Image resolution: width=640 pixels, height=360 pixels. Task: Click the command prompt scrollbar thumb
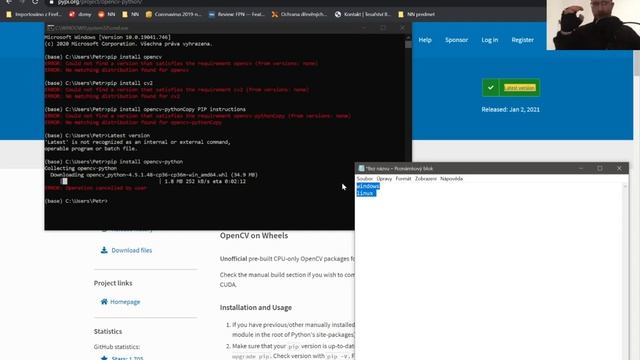408,44
